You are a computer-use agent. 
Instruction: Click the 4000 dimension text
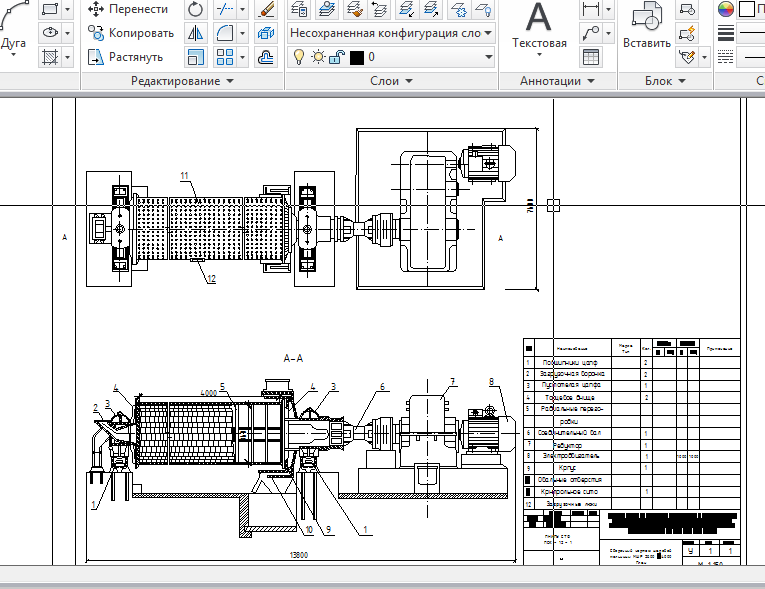pos(209,393)
